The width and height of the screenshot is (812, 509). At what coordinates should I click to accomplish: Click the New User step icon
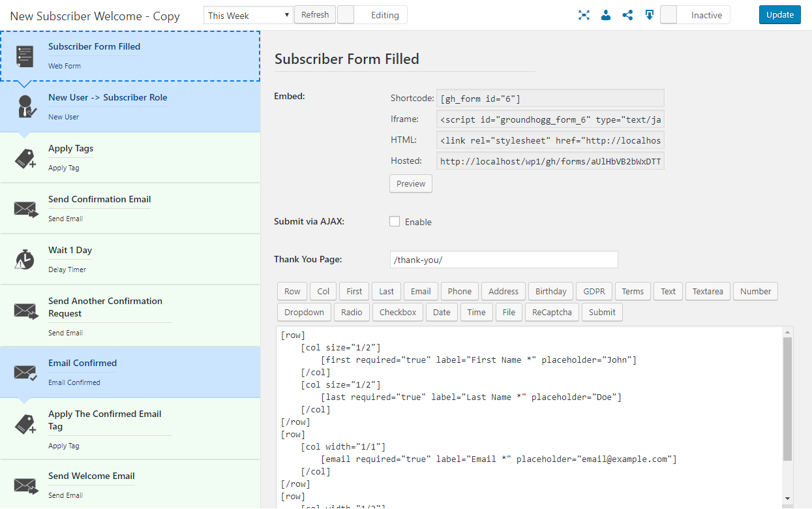[x=25, y=107]
